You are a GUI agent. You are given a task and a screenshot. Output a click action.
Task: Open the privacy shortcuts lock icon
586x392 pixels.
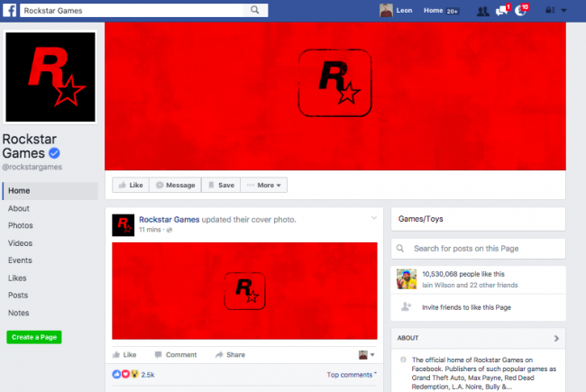pyautogui.click(x=550, y=11)
